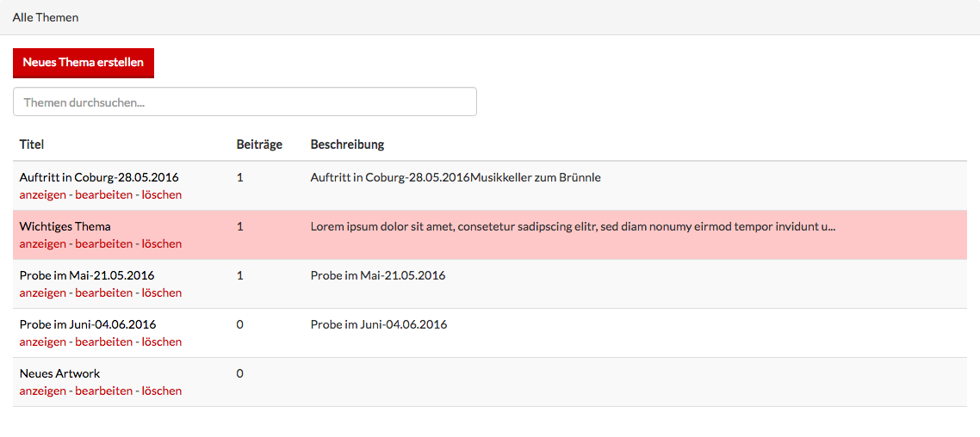Open Neues Artwork topic via anzeigen
The image size is (980, 437).
tap(42, 391)
